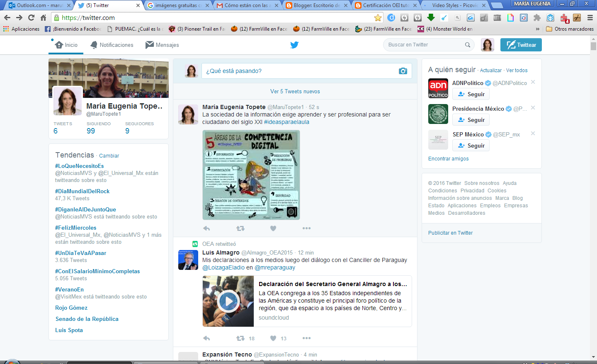Play the Almagro soundcloud declaration audio
Screen dimensions: 597x364
coord(228,301)
